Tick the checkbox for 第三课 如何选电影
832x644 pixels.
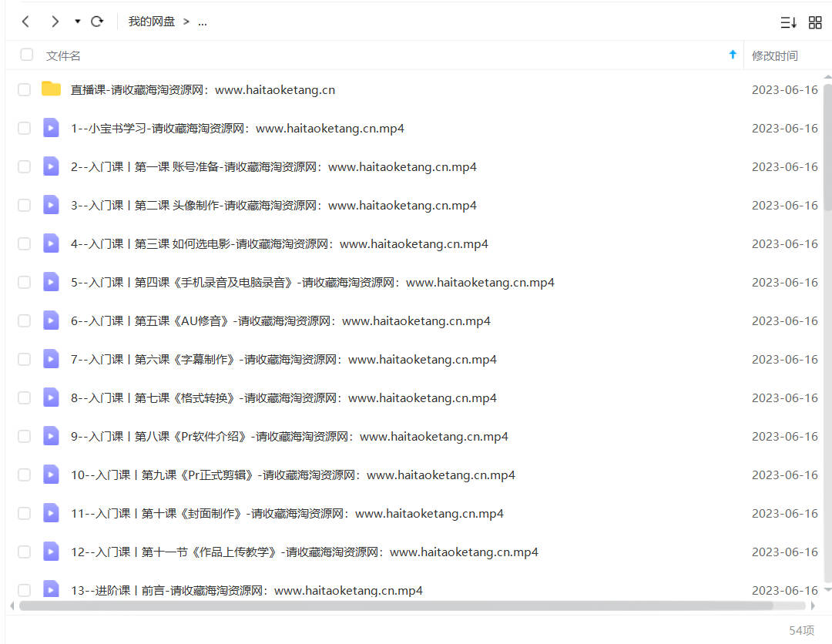[x=24, y=243]
